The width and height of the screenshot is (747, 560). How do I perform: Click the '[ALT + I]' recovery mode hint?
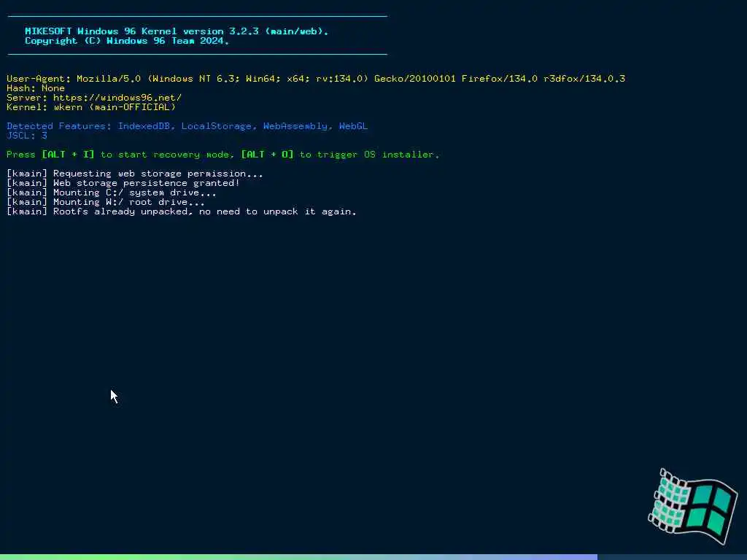[x=68, y=155]
